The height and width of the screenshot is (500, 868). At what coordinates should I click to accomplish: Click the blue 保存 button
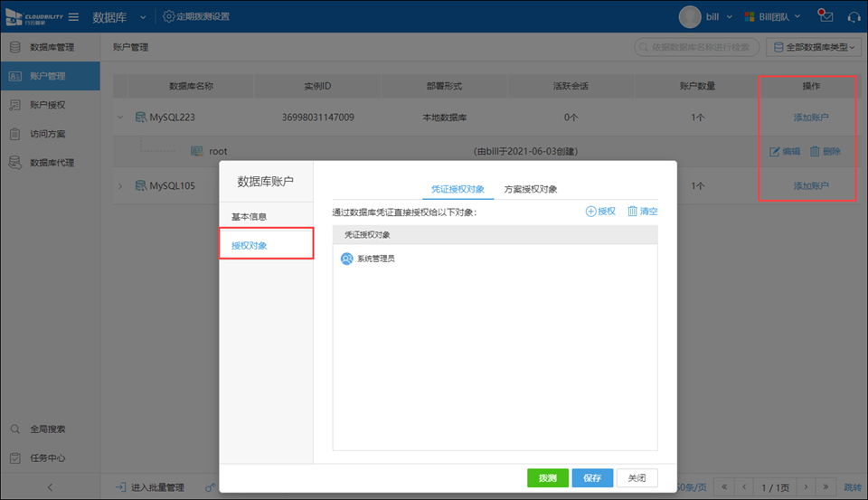[x=592, y=478]
